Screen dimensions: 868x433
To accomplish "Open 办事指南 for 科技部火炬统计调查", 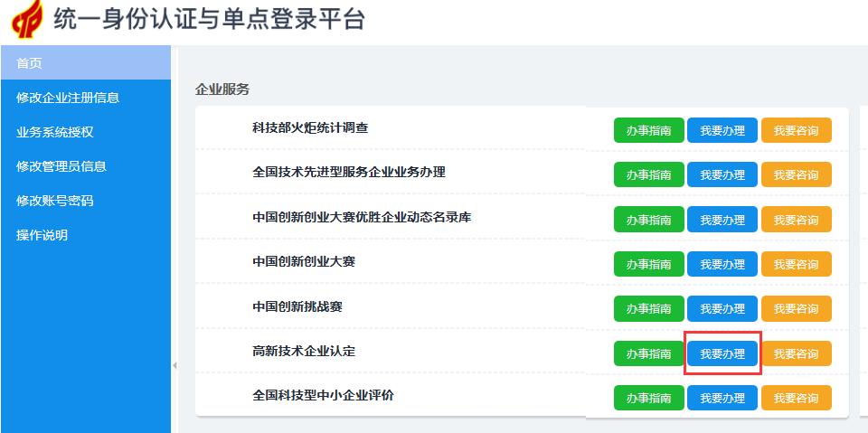I will tap(649, 131).
